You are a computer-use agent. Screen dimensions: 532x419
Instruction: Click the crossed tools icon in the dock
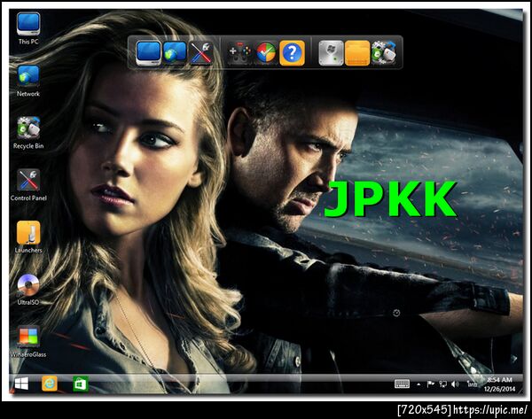point(201,53)
